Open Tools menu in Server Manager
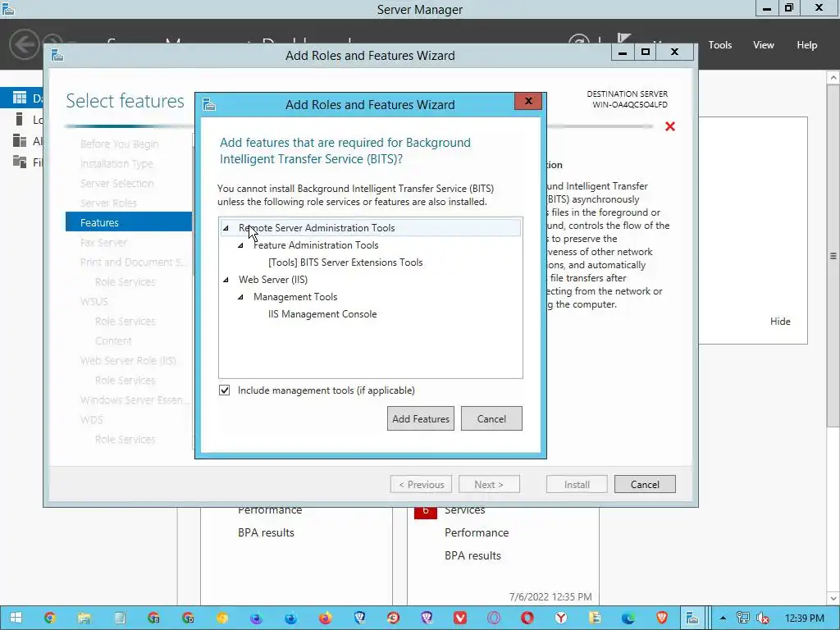Image resolution: width=840 pixels, height=630 pixels. 720,45
